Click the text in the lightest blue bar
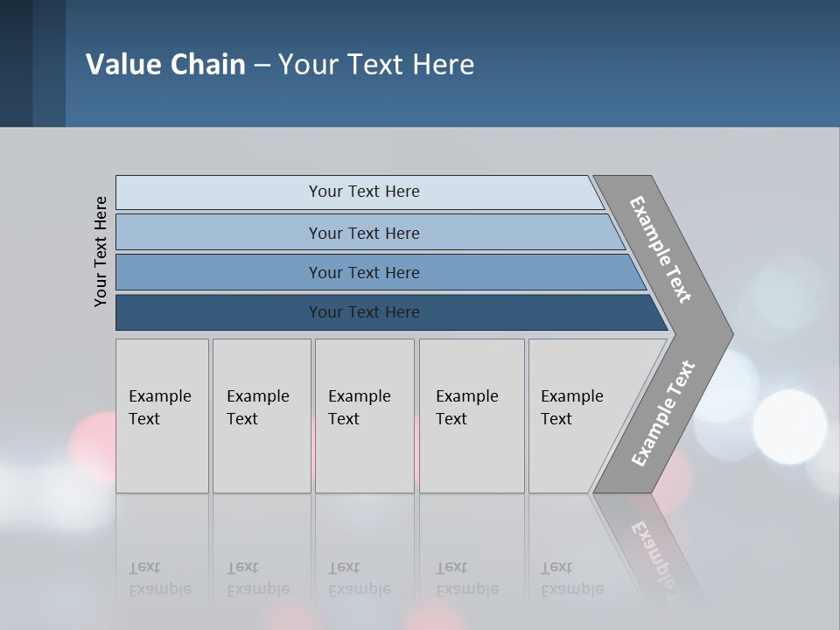This screenshot has height=630, width=840. [364, 192]
